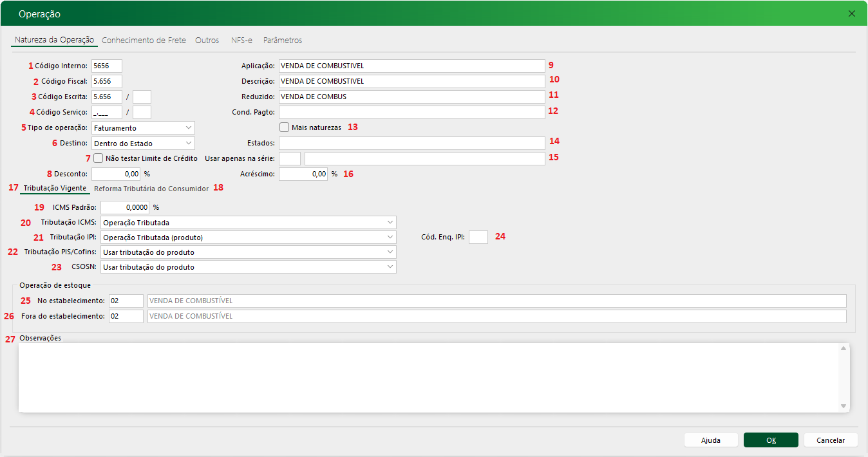This screenshot has height=457, width=868.
Task: Switch to Conhecimento de Frete tab
Action: [x=144, y=40]
